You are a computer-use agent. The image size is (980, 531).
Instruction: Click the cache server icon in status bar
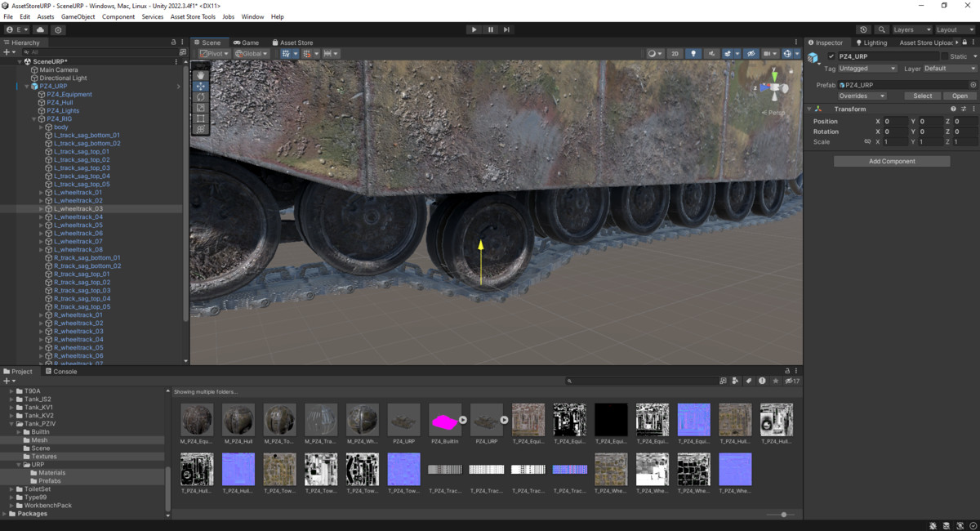(x=947, y=525)
